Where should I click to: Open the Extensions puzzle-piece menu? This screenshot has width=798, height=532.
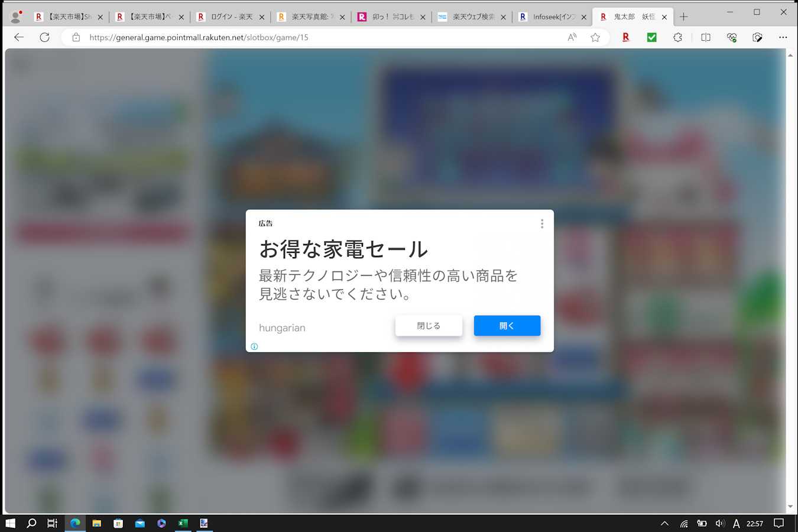coord(677,37)
